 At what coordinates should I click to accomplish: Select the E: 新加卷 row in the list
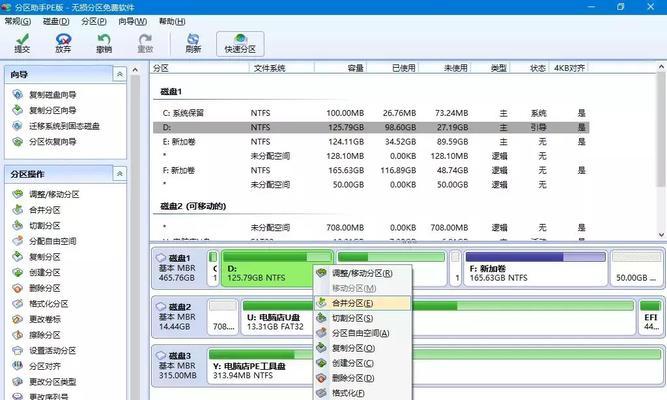click(x=371, y=142)
